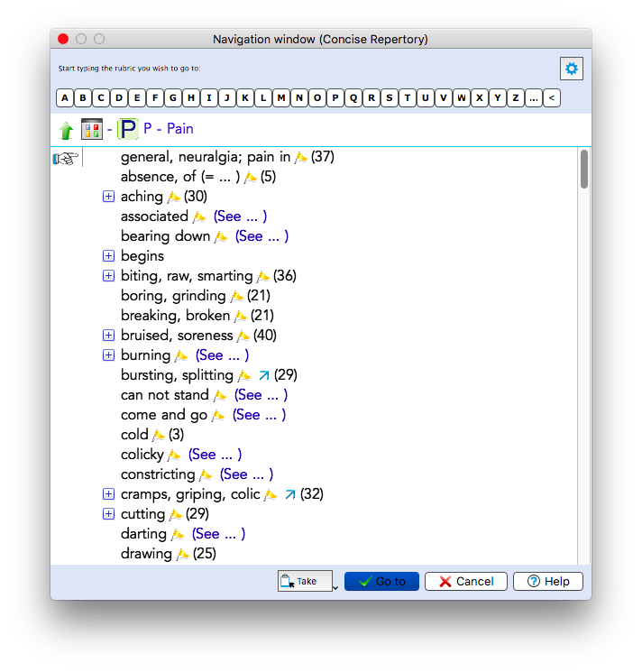Click the vertical scrollbar thumb
642x672 pixels.
[584, 169]
